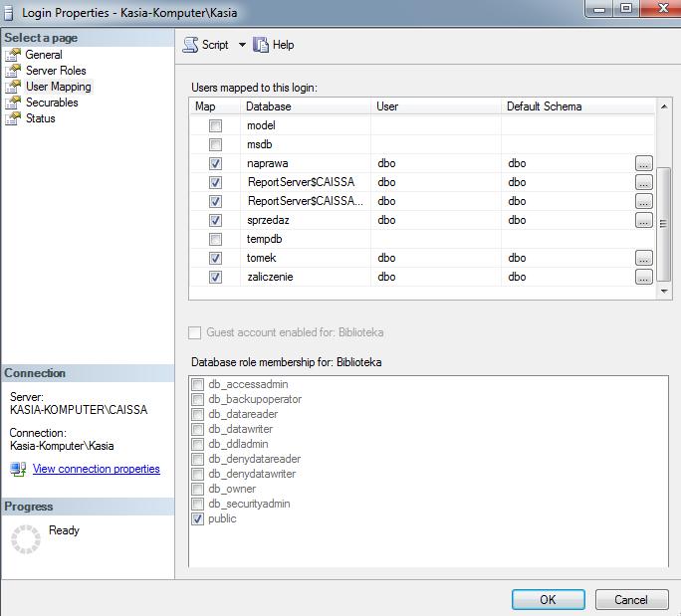Open schema browse button for sprzedaz row
This screenshot has width=681, height=616.
[x=643, y=220]
